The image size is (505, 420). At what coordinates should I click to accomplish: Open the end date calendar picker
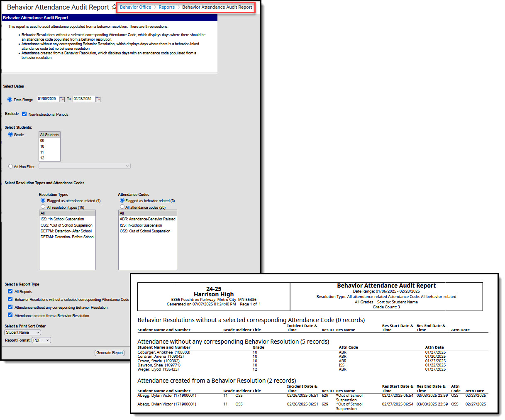(98, 99)
